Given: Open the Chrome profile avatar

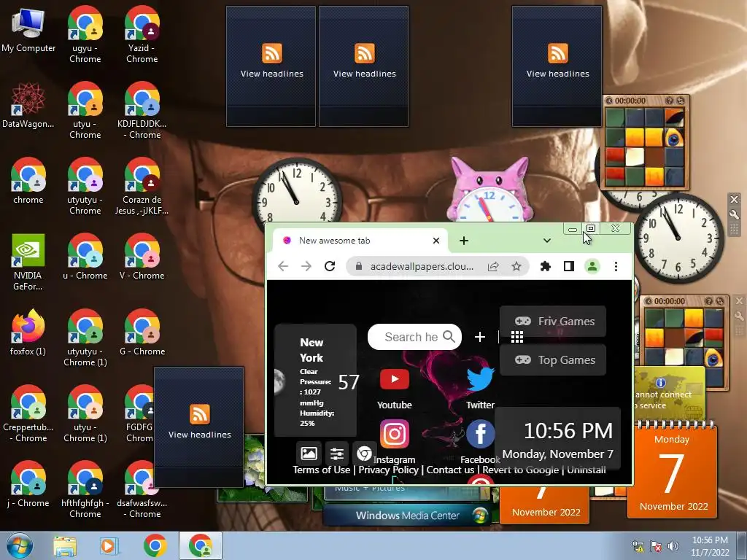Looking at the screenshot, I should [592, 266].
